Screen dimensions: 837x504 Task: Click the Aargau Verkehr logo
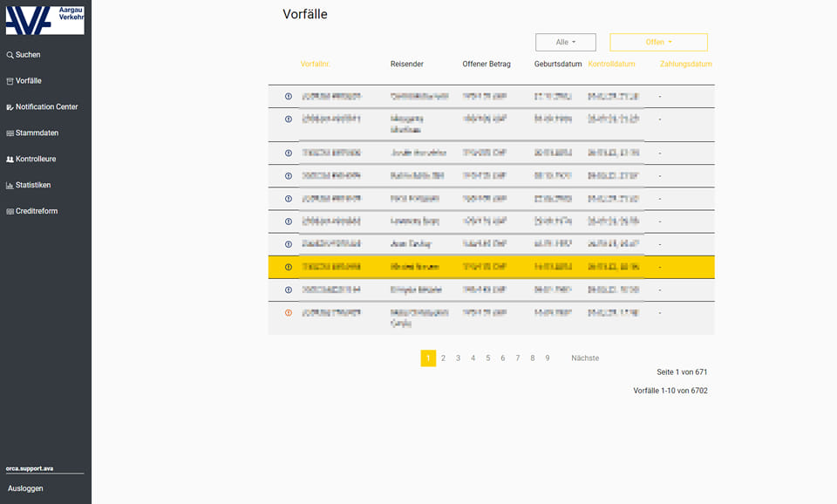click(45, 19)
